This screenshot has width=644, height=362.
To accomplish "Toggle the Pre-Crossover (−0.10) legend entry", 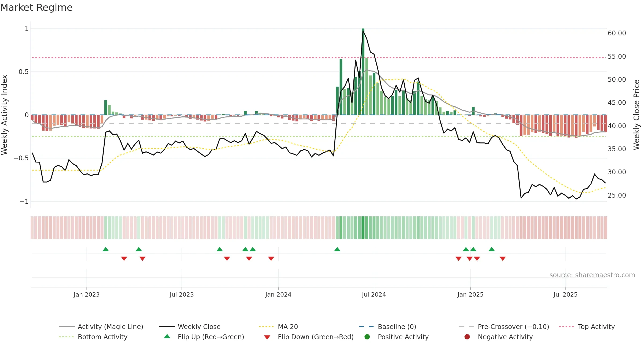I will [x=504, y=327].
